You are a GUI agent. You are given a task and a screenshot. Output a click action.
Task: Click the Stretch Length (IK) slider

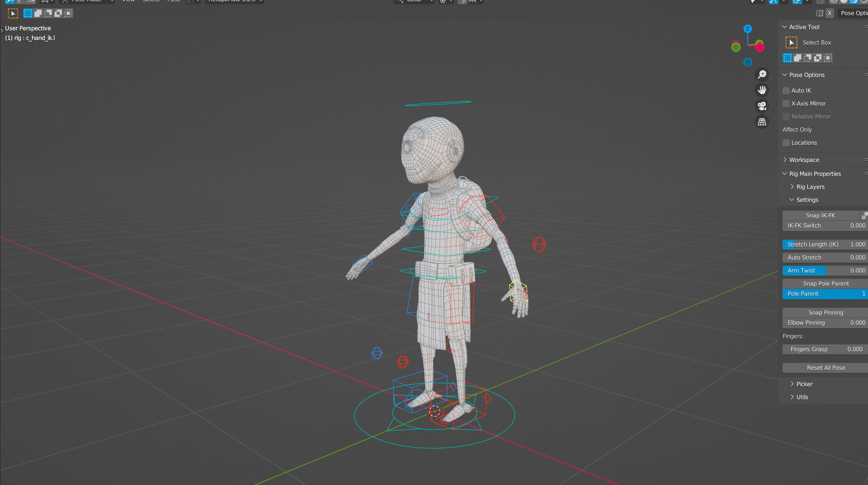click(825, 244)
